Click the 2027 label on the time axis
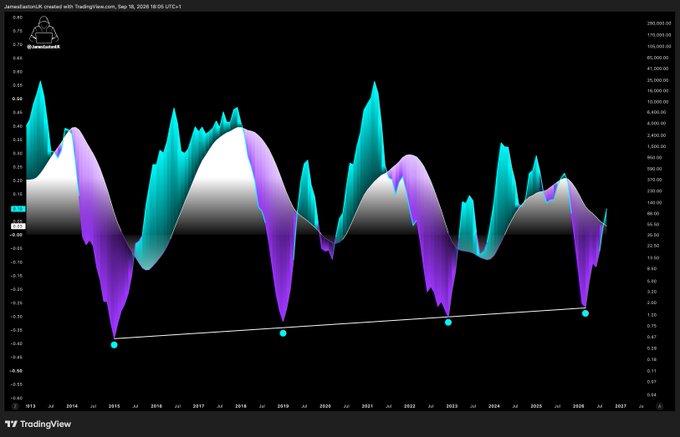Screen dimensions: 680x437 pyautogui.click(x=620, y=407)
